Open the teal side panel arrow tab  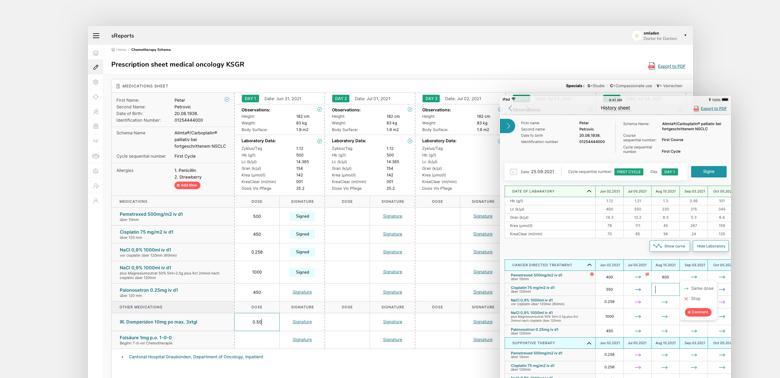coord(507,126)
